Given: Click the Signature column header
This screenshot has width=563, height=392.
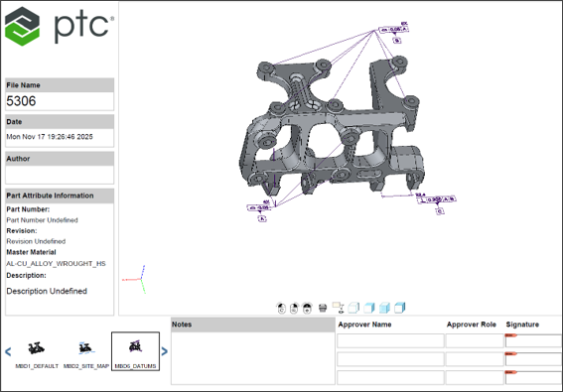Looking at the screenshot, I should click(x=522, y=325).
